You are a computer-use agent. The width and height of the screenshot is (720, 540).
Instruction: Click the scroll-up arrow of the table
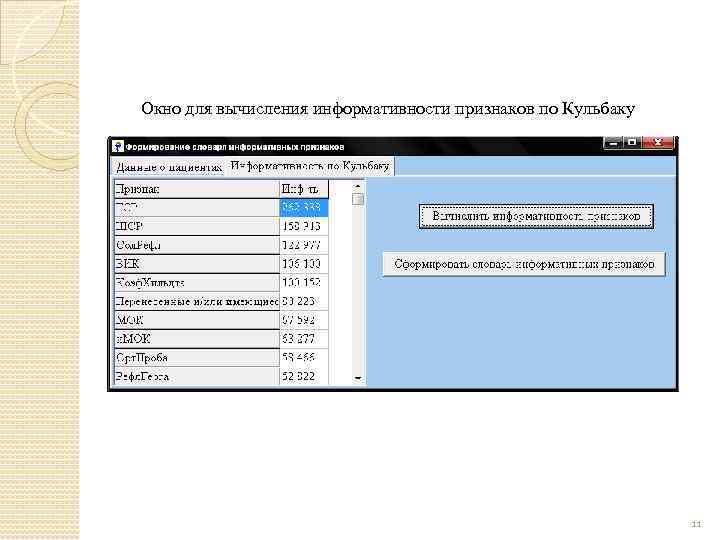[x=358, y=186]
